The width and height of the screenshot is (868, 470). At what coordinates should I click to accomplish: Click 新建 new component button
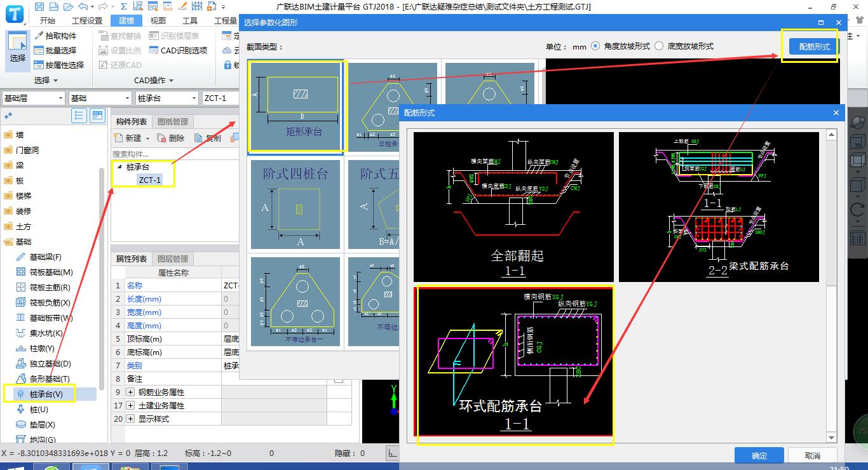coord(129,138)
